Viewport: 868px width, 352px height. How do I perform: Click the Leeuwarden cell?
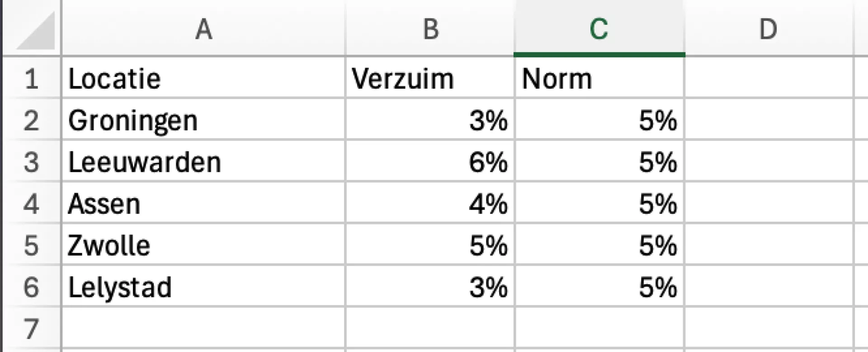tap(203, 162)
